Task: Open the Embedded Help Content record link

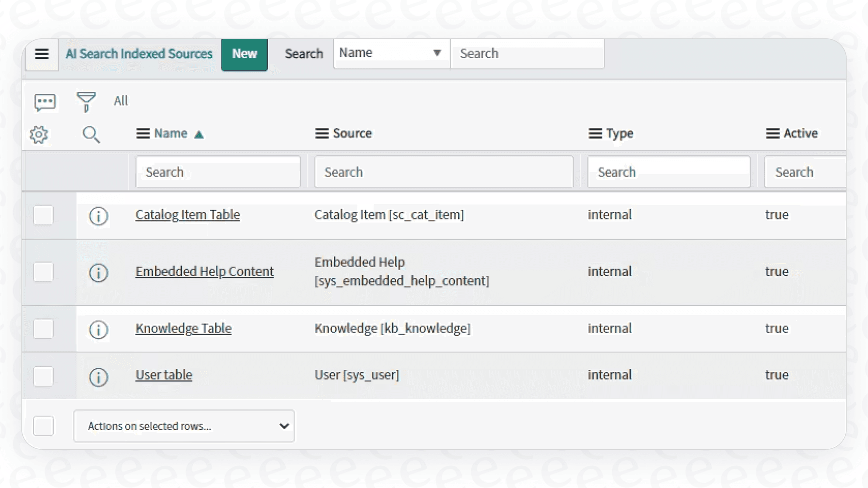Action: (205, 271)
